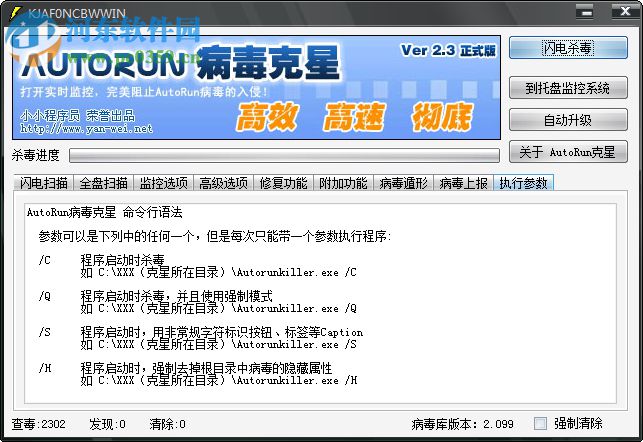Click the 到托盘监控系统 button
Viewport: 643px width, 442px height.
tap(568, 88)
